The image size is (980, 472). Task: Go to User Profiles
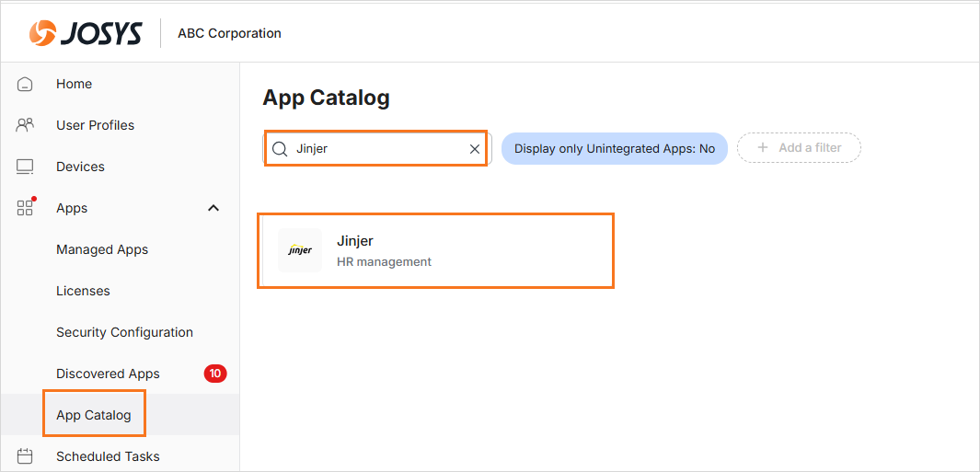[x=95, y=125]
